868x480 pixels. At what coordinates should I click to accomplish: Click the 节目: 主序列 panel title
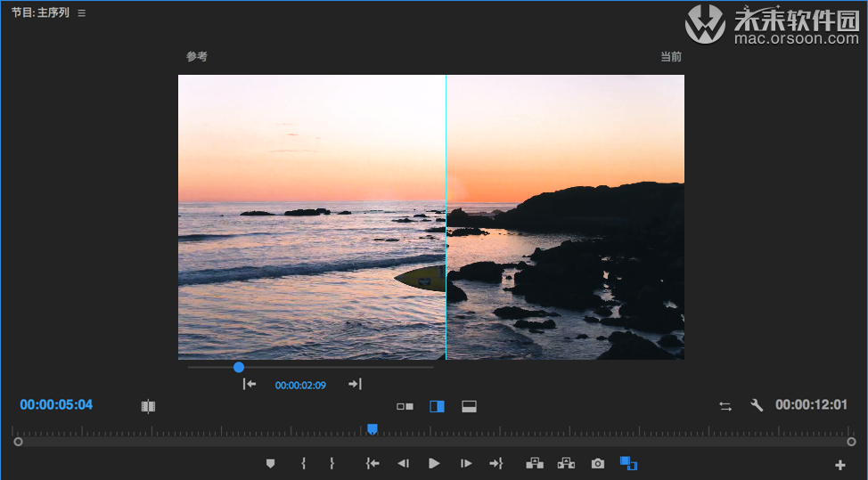pyautogui.click(x=40, y=12)
